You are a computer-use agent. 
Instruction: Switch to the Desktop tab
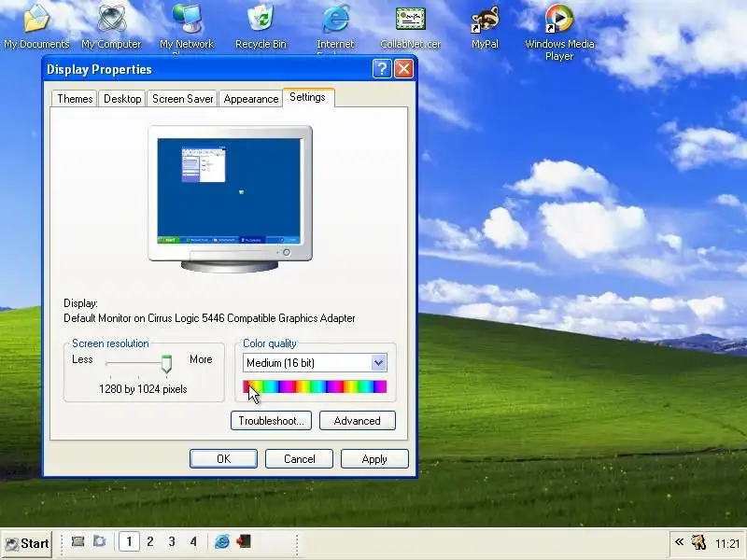click(x=122, y=99)
